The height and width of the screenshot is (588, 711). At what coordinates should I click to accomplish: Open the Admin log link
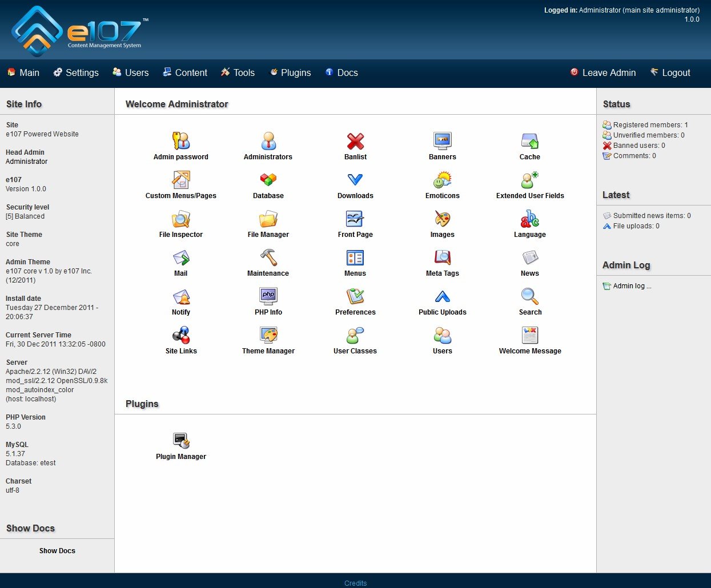[x=632, y=286]
